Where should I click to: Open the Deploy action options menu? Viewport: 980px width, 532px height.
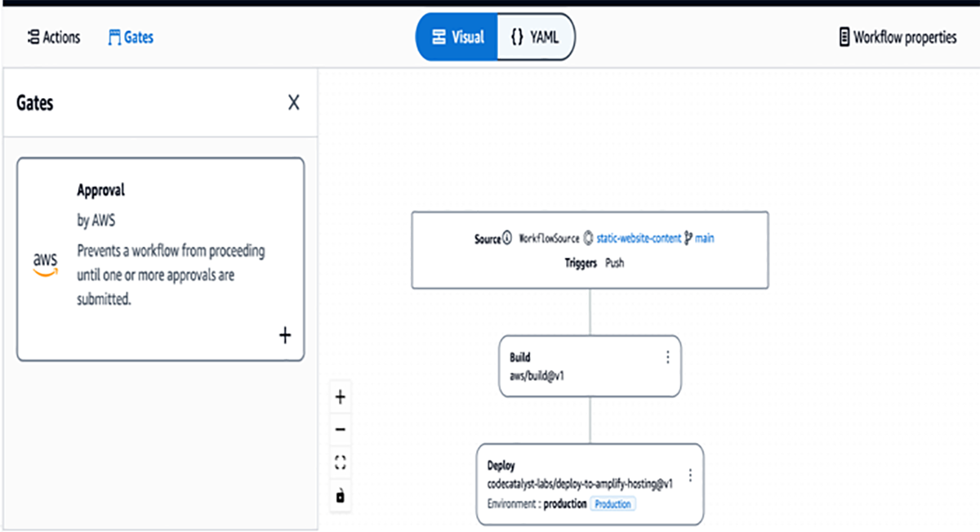690,475
